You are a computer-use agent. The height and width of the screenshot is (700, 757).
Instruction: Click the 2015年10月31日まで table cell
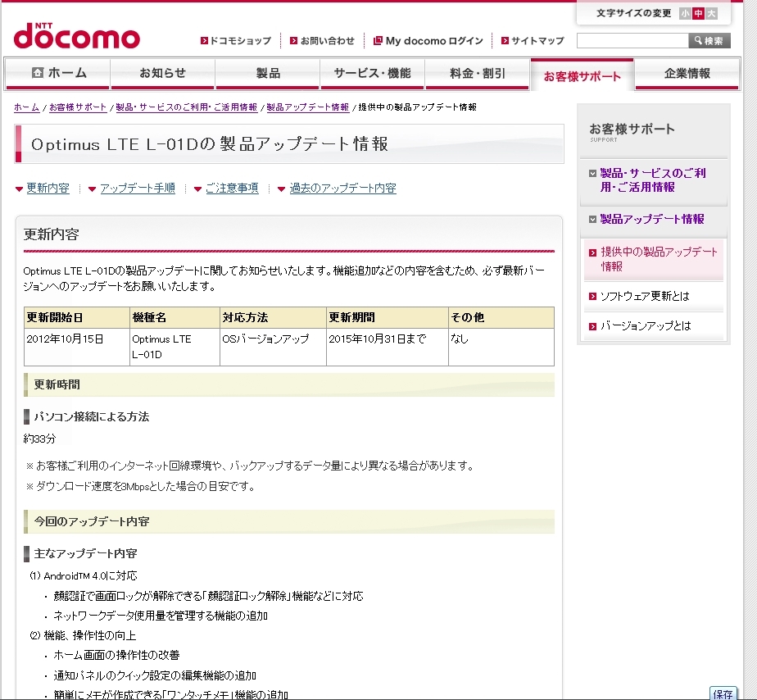click(388, 347)
